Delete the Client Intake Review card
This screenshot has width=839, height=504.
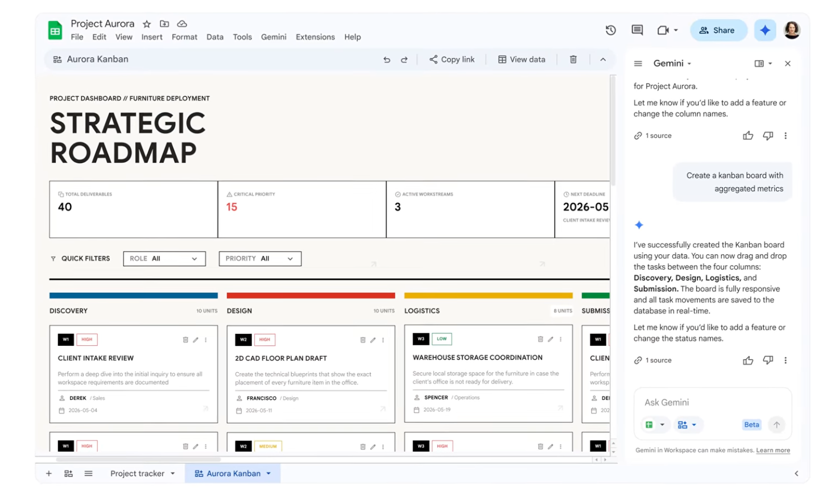pos(185,340)
